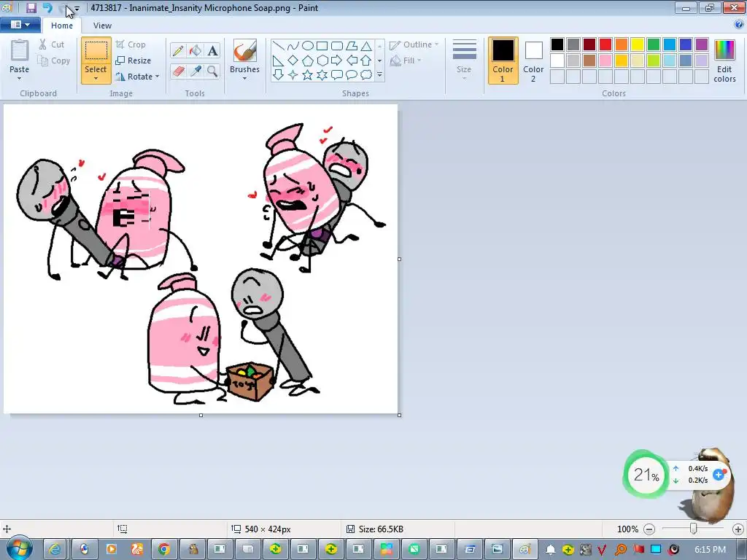
Task: Open the Paint file menu button
Action: (x=20, y=25)
